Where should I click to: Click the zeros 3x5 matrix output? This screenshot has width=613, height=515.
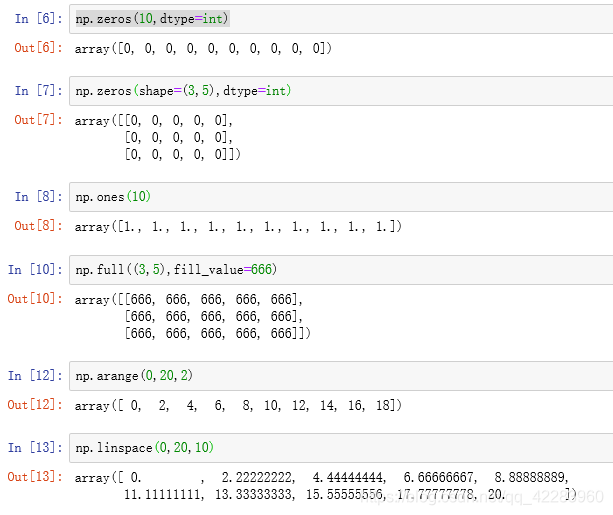pos(158,138)
